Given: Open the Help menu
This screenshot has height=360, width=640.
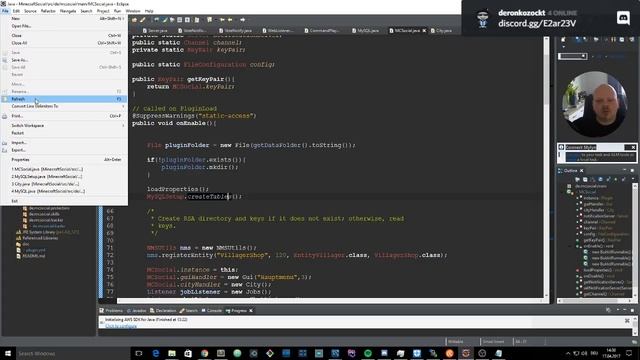Looking at the screenshot, I should tap(149, 11).
